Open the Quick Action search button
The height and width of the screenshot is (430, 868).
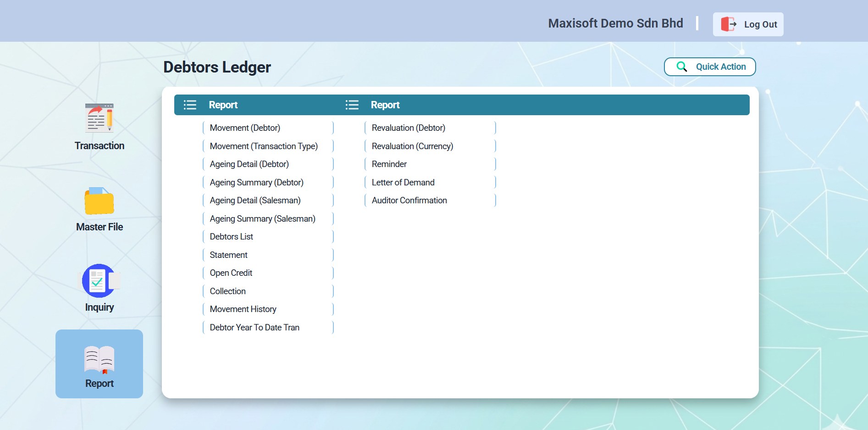coord(710,67)
